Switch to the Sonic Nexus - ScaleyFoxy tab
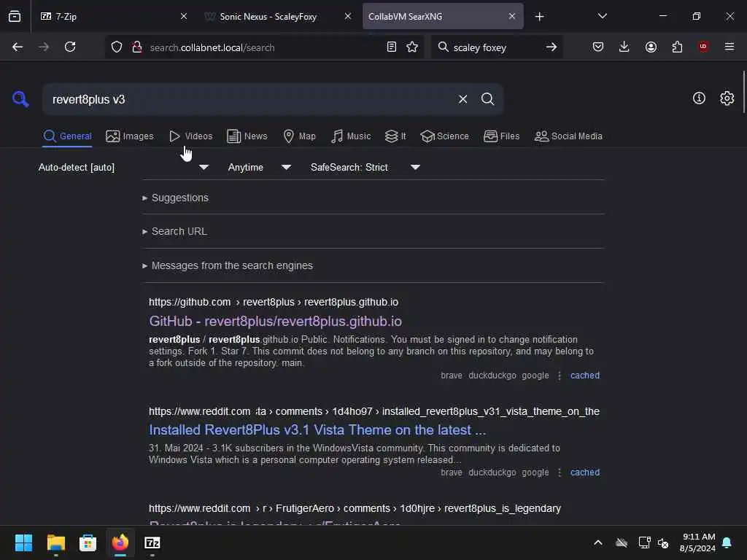 (278, 16)
